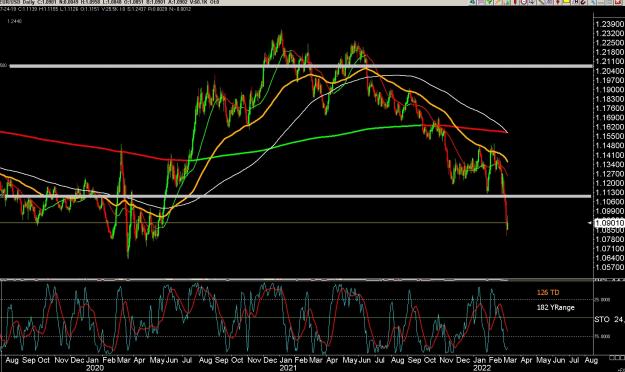The width and height of the screenshot is (625, 372).
Task: Click the 1.07800 price axis label
Action: click(x=609, y=239)
